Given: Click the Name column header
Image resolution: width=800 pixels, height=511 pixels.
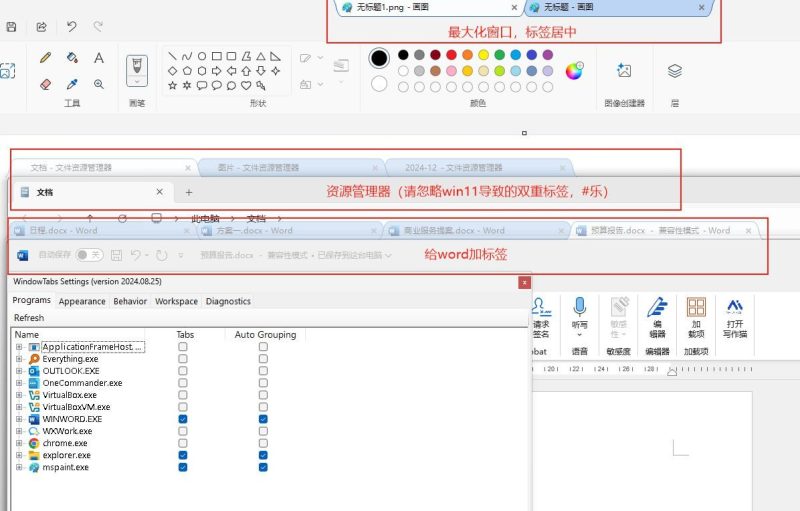Looking at the screenshot, I should tap(27, 335).
